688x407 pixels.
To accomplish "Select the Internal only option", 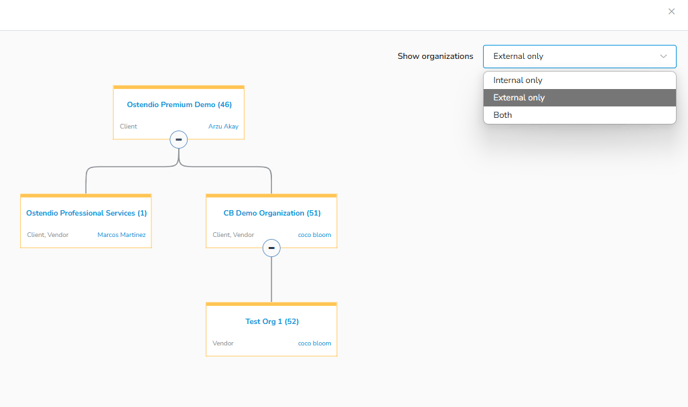I will (580, 80).
